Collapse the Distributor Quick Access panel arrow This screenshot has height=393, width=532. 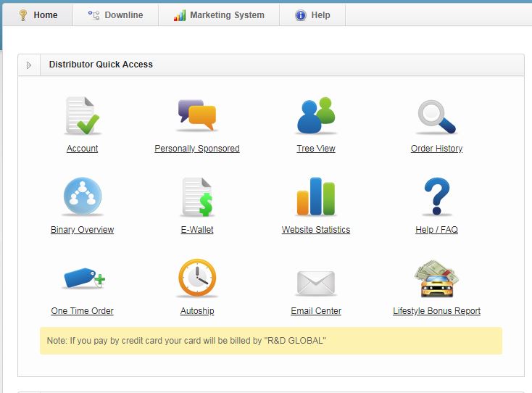click(x=29, y=65)
